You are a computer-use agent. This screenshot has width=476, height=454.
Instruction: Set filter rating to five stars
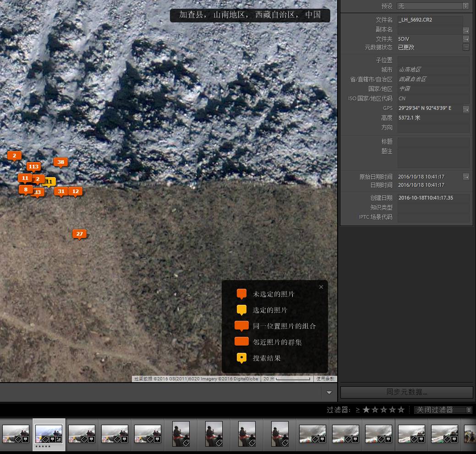401,410
